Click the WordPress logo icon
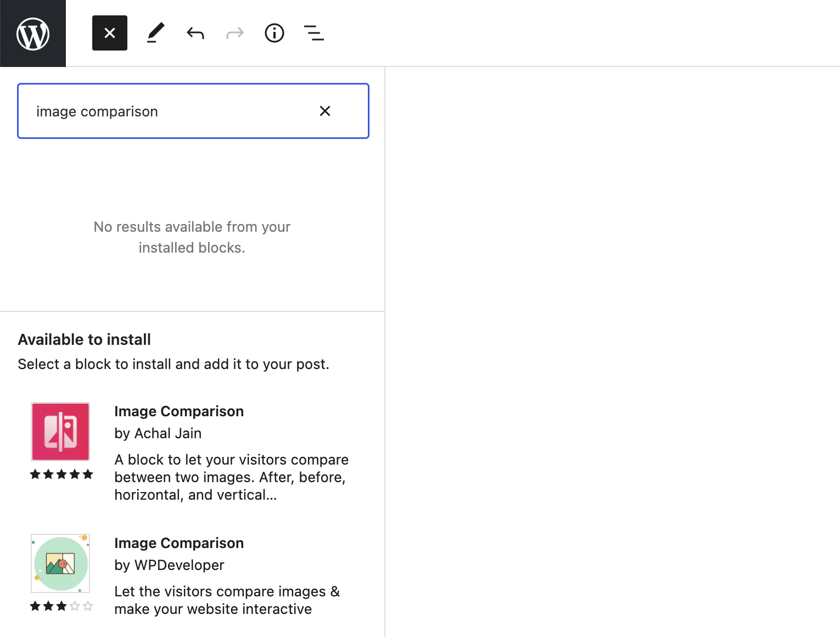The height and width of the screenshot is (637, 840). [x=33, y=33]
